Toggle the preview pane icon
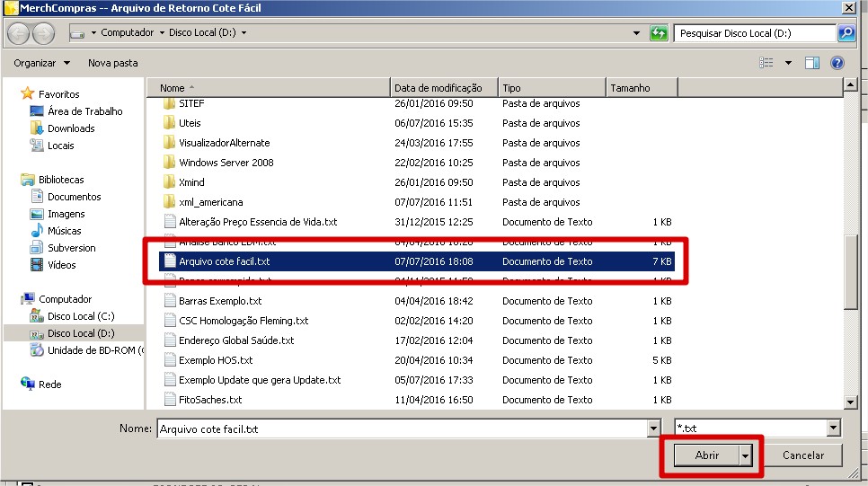This screenshot has width=868, height=486. (812, 63)
